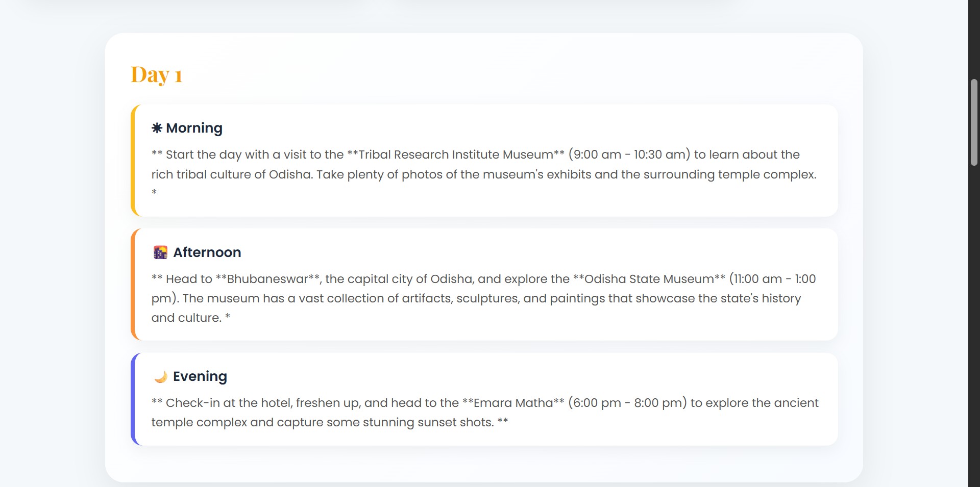Click the purple accent bar of Evening card

coord(133,399)
